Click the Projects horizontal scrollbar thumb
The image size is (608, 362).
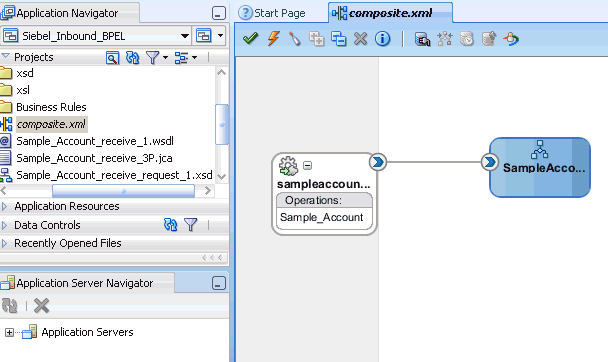coord(123,191)
